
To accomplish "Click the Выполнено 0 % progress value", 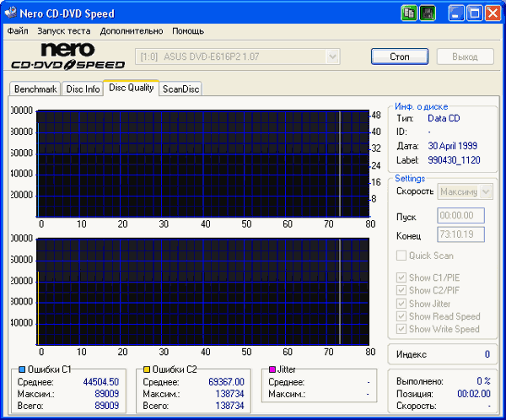I will (483, 381).
